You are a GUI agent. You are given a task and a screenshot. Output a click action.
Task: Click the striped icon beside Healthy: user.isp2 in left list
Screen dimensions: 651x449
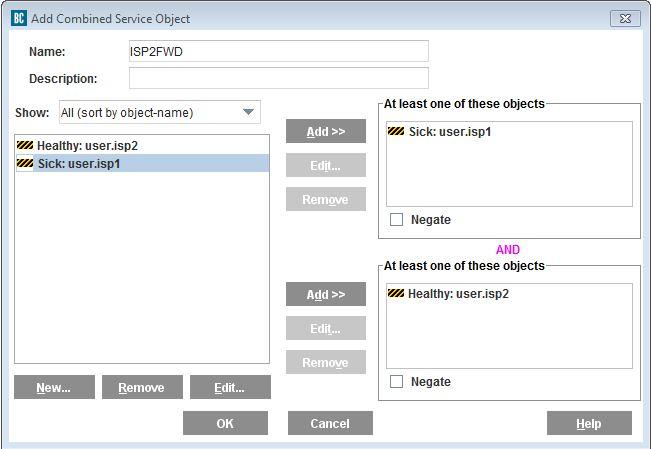coord(25,145)
